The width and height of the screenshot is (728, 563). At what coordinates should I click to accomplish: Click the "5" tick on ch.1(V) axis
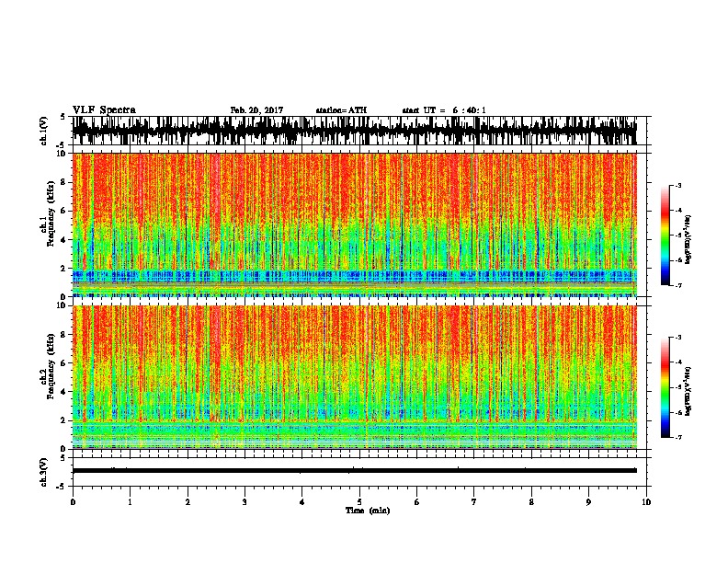pyautogui.click(x=63, y=117)
